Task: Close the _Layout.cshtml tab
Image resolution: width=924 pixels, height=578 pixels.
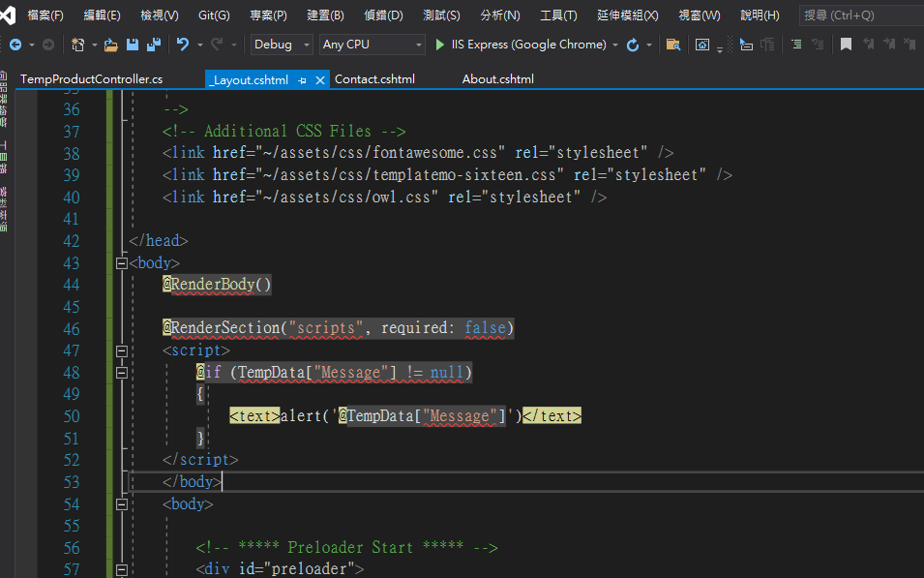Action: [320, 80]
